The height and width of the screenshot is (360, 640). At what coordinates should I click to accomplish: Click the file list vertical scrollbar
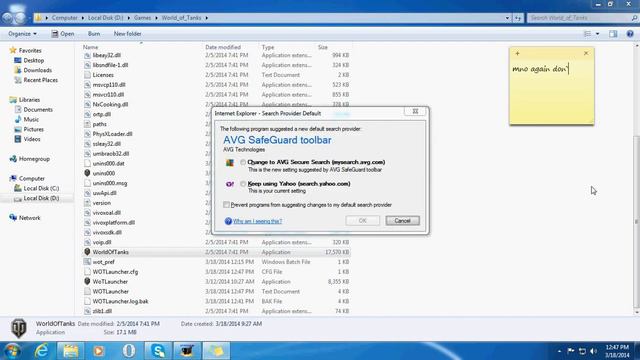[636, 222]
